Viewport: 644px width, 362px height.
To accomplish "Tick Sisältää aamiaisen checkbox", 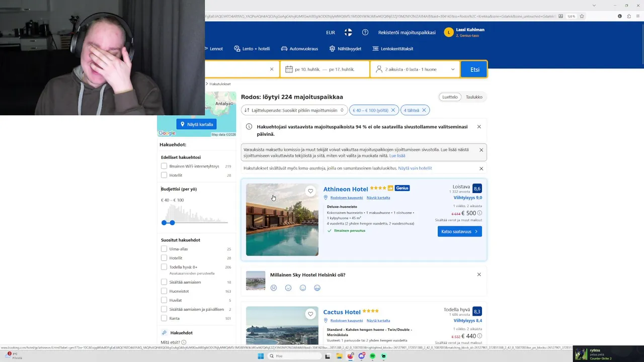I will 164,282.
